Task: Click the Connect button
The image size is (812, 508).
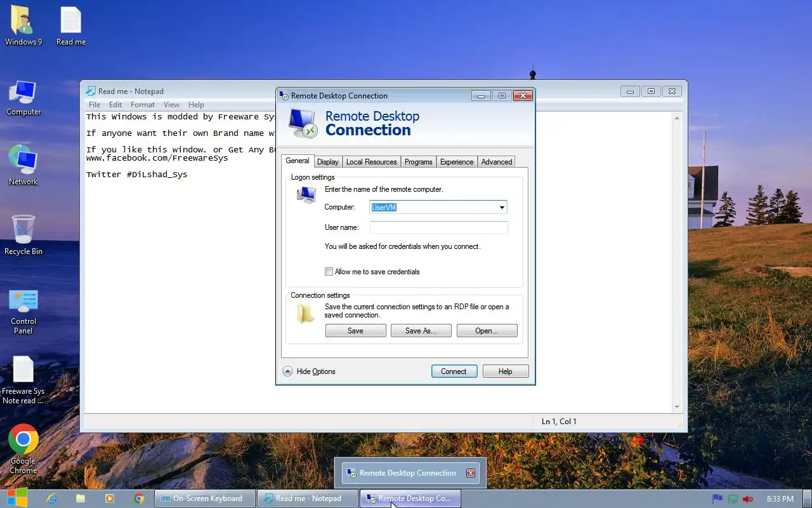Action: [454, 371]
